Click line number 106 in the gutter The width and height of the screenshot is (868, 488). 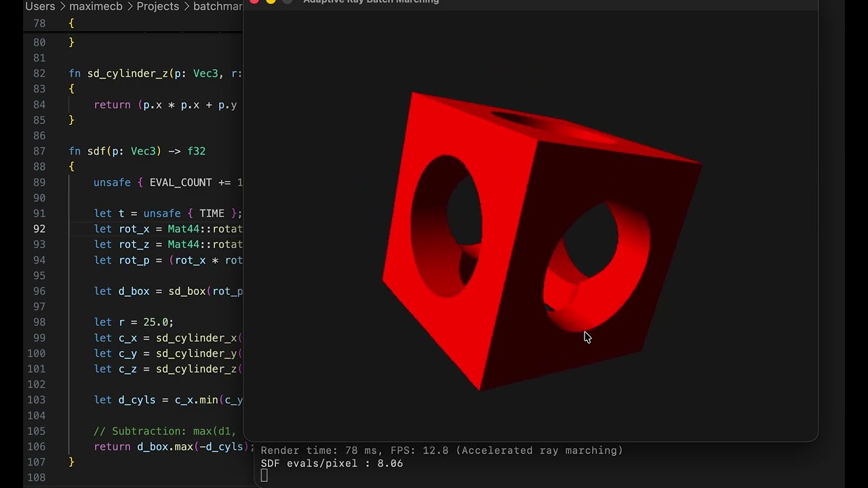[37, 447]
